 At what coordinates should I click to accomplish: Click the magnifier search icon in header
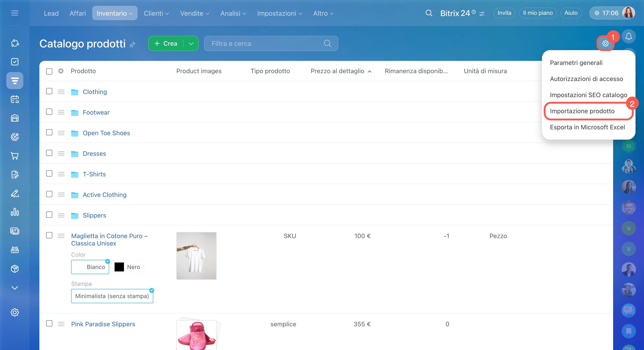point(429,13)
